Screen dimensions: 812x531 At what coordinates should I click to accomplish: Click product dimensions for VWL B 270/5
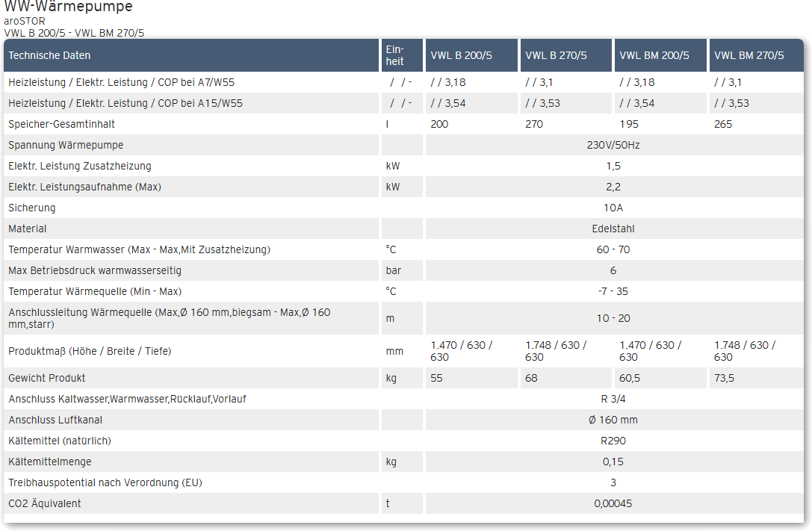coord(556,351)
